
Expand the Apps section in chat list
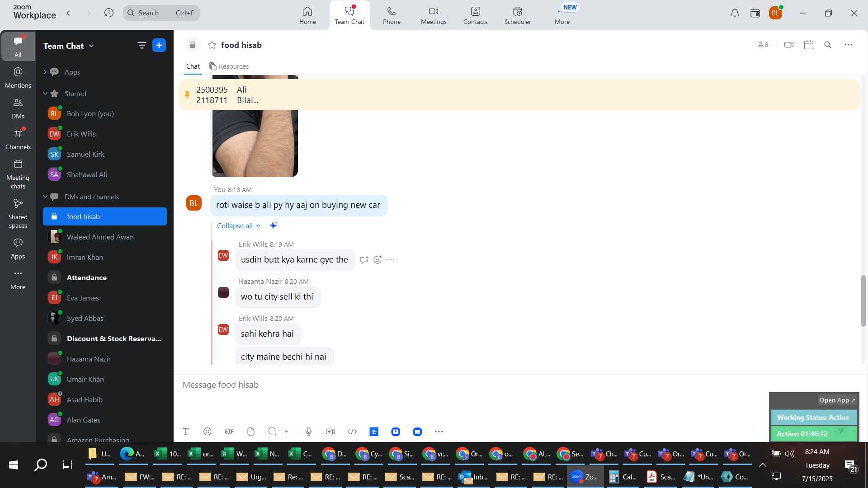click(45, 72)
